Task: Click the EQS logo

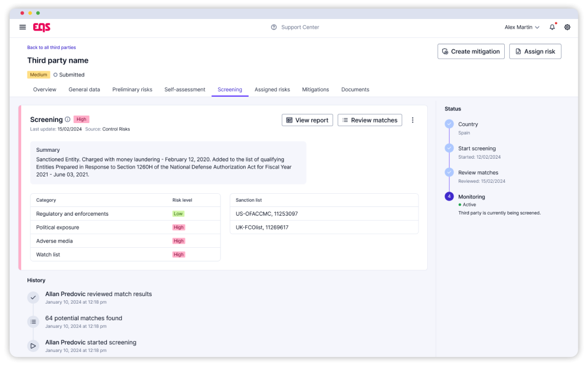Action: [x=41, y=27]
